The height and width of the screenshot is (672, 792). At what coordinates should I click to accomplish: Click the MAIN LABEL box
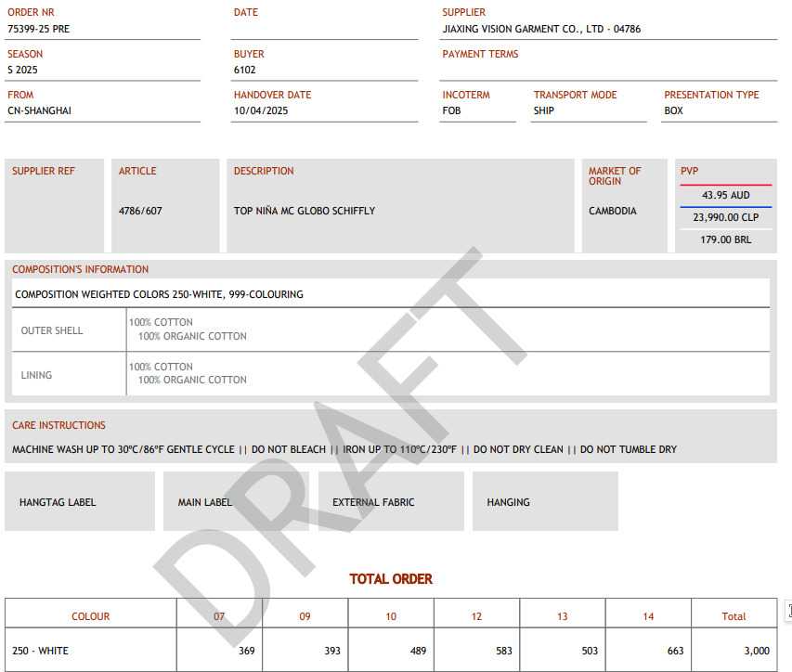pyautogui.click(x=236, y=502)
